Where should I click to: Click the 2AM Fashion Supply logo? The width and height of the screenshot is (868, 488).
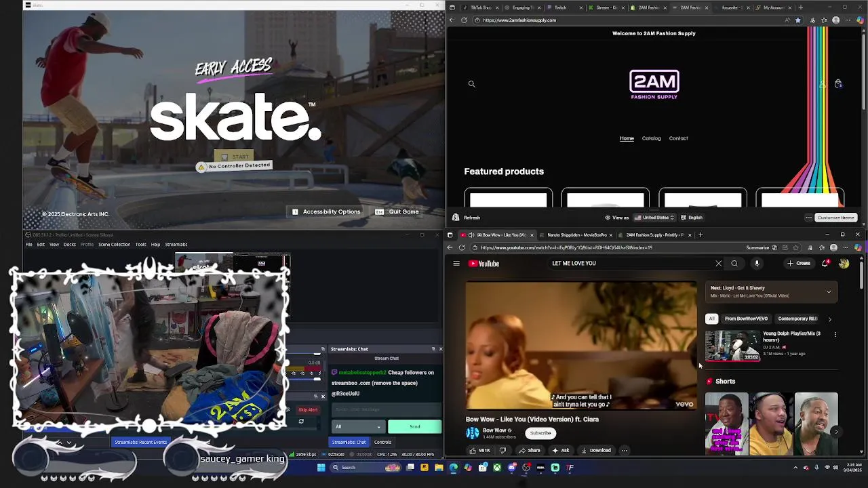pos(654,85)
